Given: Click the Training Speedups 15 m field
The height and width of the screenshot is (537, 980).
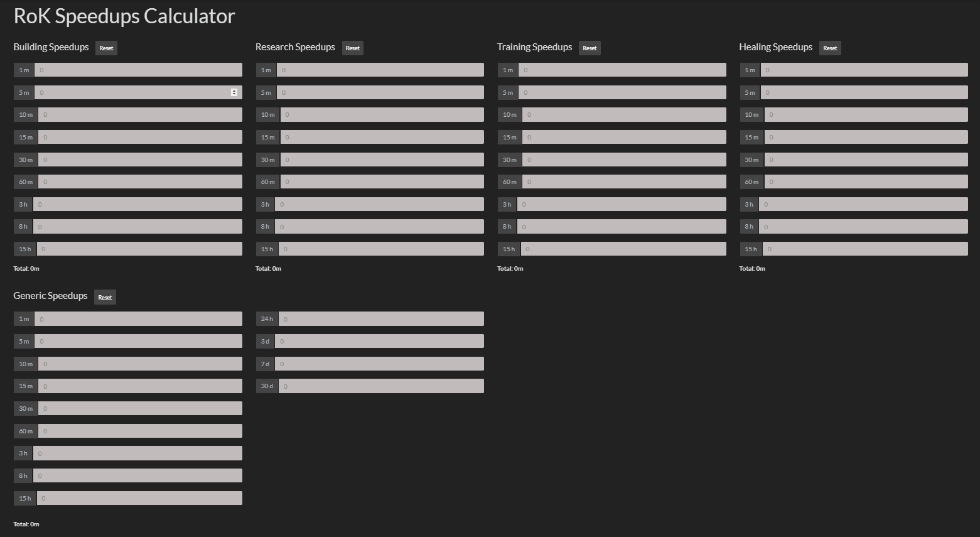Looking at the screenshot, I should pyautogui.click(x=624, y=137).
